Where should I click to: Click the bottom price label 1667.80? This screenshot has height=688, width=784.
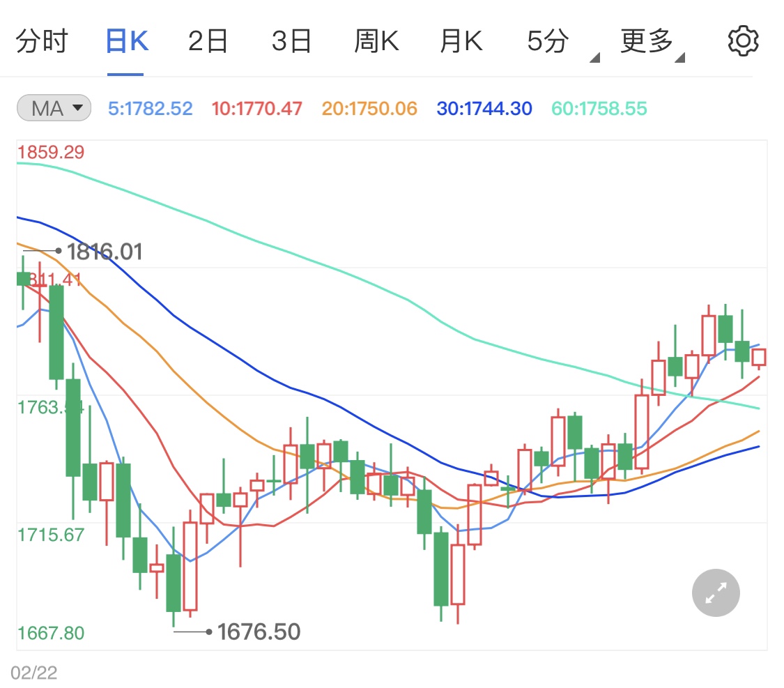[51, 633]
